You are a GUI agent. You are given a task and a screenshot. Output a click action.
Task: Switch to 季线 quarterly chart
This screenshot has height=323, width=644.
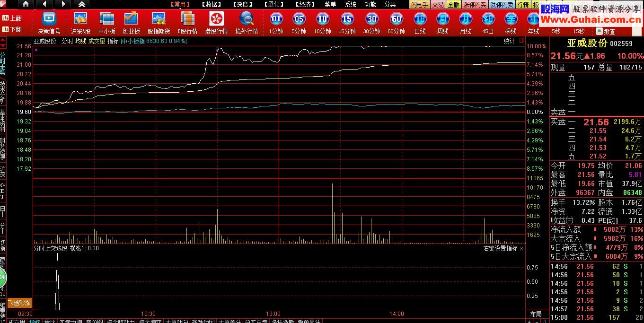click(511, 23)
